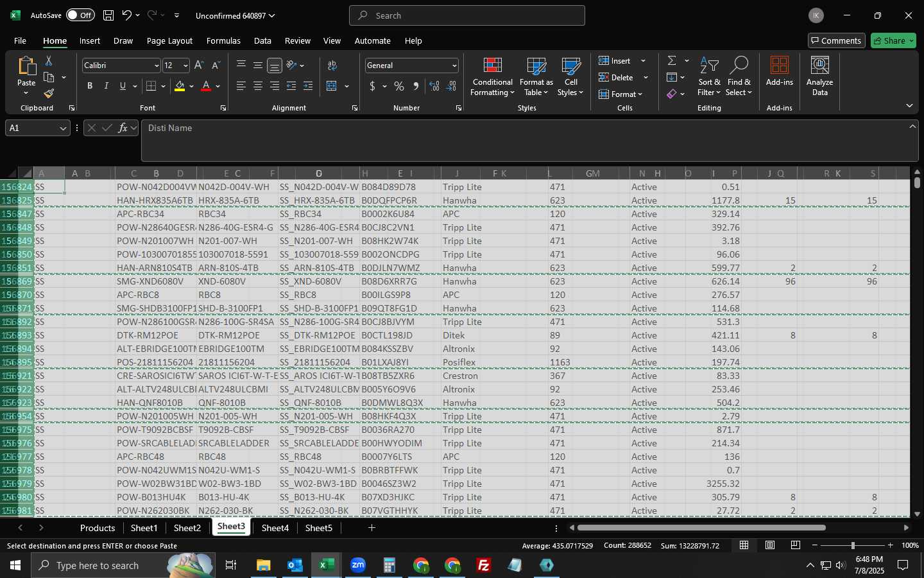Toggle top align for cells

pos(241,66)
